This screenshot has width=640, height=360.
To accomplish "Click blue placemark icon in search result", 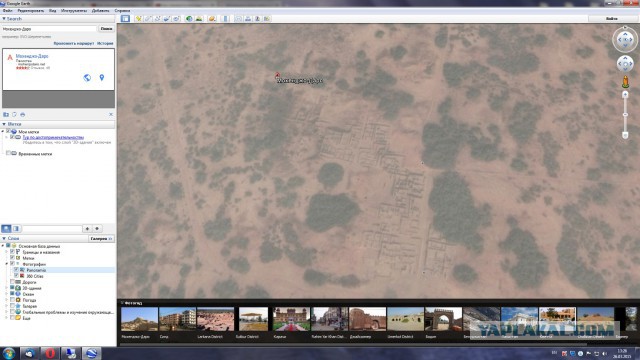I will (102, 78).
